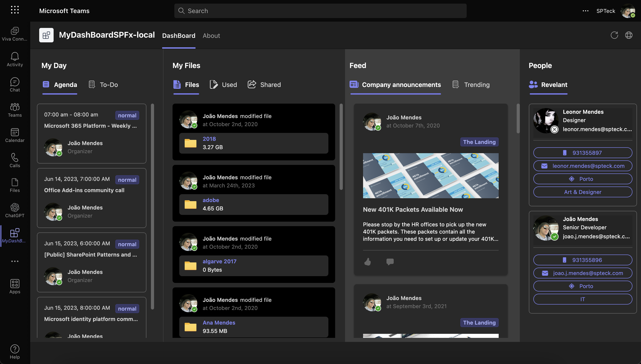The image size is (641, 364).
Task: Open the 2018 folder link
Action: (209, 139)
